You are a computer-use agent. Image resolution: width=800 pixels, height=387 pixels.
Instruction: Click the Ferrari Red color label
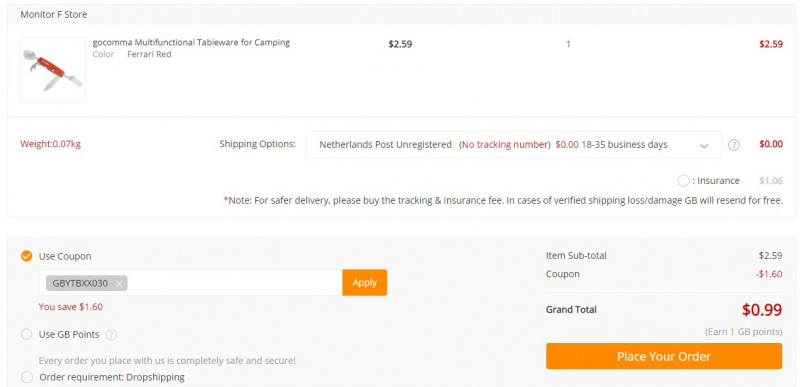tap(149, 54)
